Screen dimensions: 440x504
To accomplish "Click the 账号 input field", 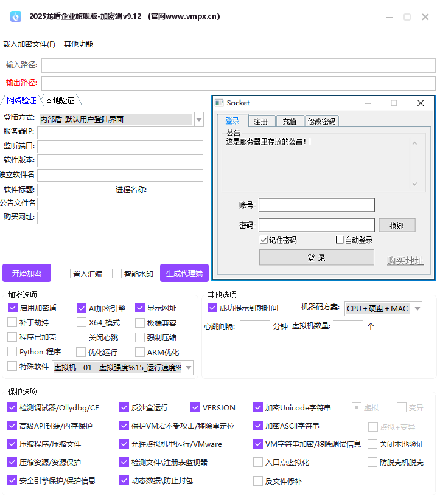I will tap(317, 205).
